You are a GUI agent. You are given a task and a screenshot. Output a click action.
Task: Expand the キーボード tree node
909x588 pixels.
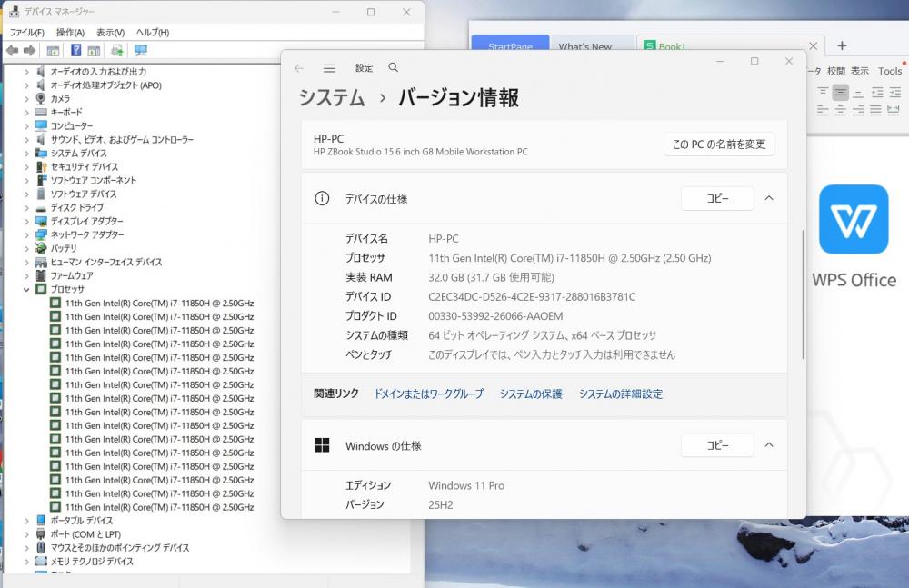pyautogui.click(x=26, y=113)
